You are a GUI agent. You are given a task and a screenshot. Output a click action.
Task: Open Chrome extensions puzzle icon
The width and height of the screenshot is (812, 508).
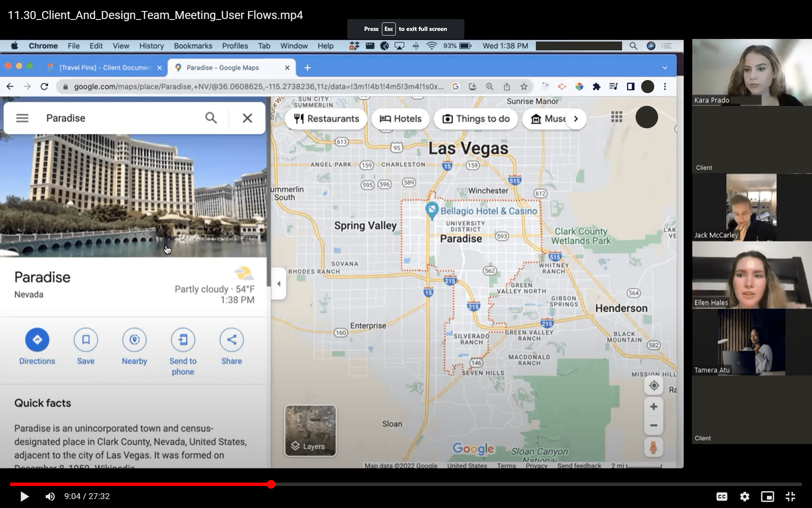tap(596, 87)
